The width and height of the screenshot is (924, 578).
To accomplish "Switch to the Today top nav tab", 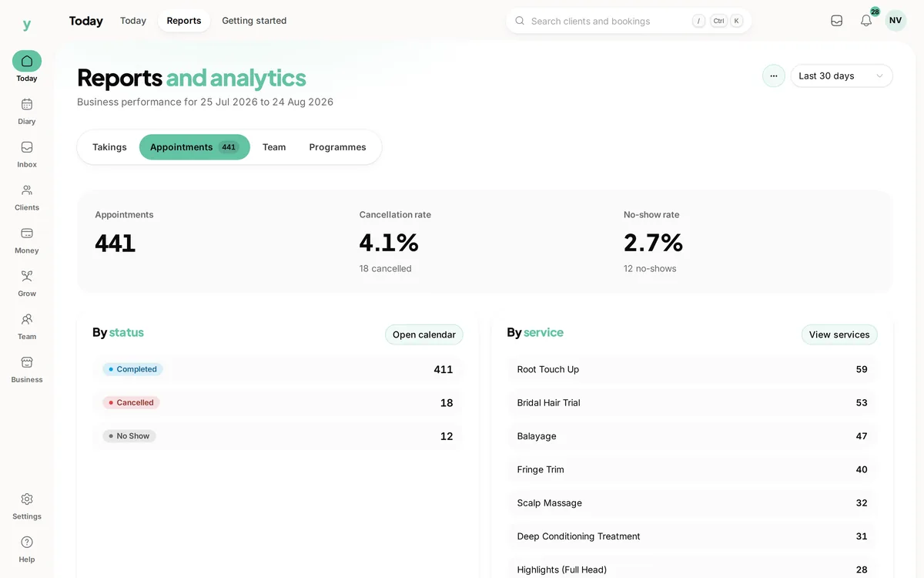I will [133, 21].
